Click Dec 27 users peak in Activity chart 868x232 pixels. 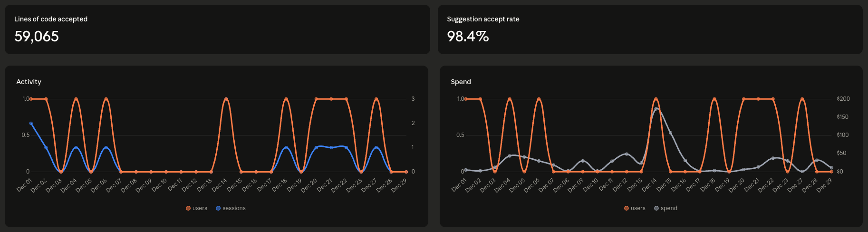[x=376, y=99]
